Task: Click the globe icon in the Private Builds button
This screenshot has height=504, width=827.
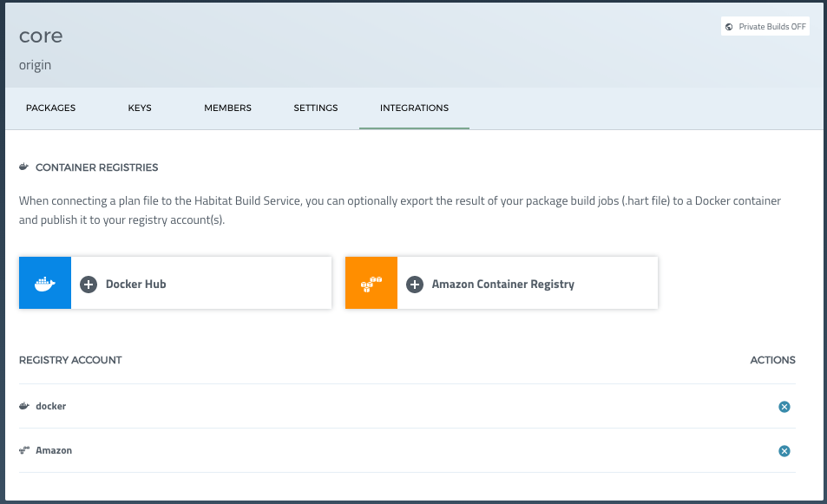Action: coord(729,26)
